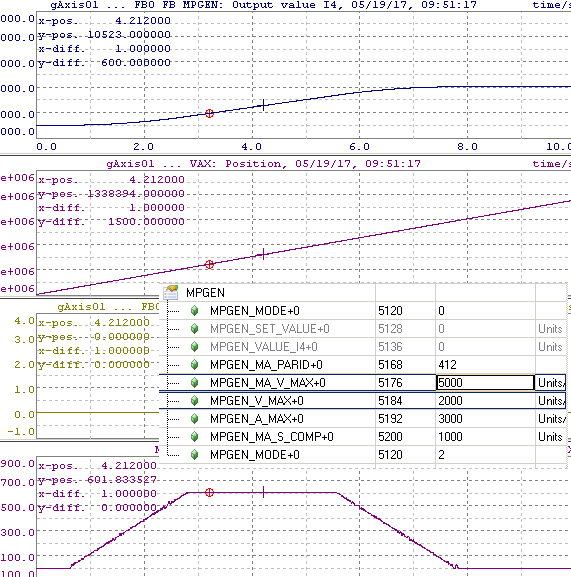This screenshot has height=577, width=571.
Task: Click the value 2 in the last MPGEN_MODE row
Action: coord(441,455)
